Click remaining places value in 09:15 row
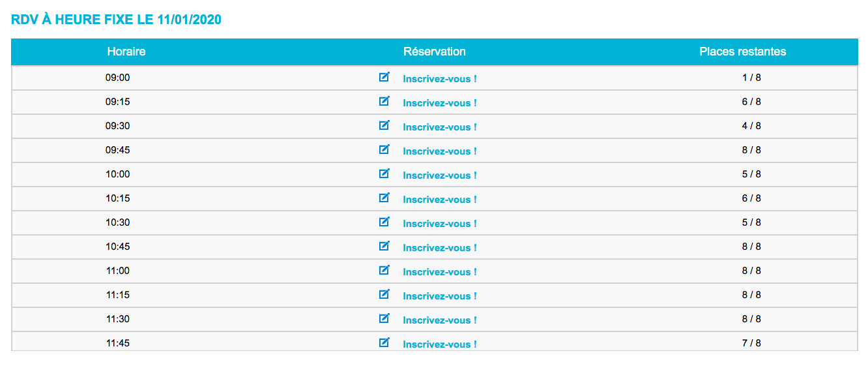 751,102
